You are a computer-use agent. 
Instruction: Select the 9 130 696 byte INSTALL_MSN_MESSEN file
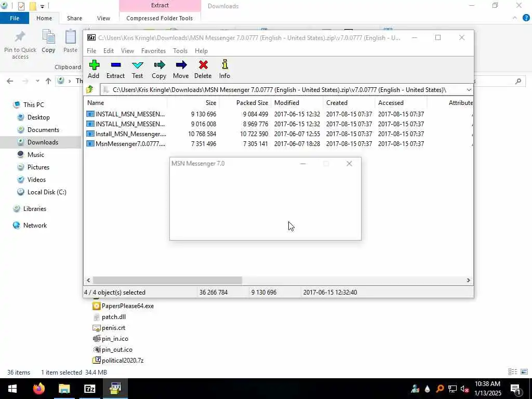coord(278,114)
